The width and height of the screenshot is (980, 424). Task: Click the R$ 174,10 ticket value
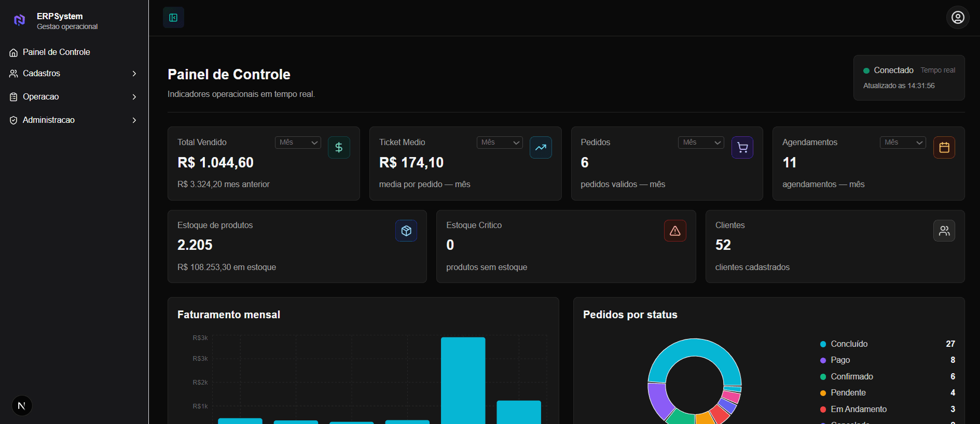(411, 163)
